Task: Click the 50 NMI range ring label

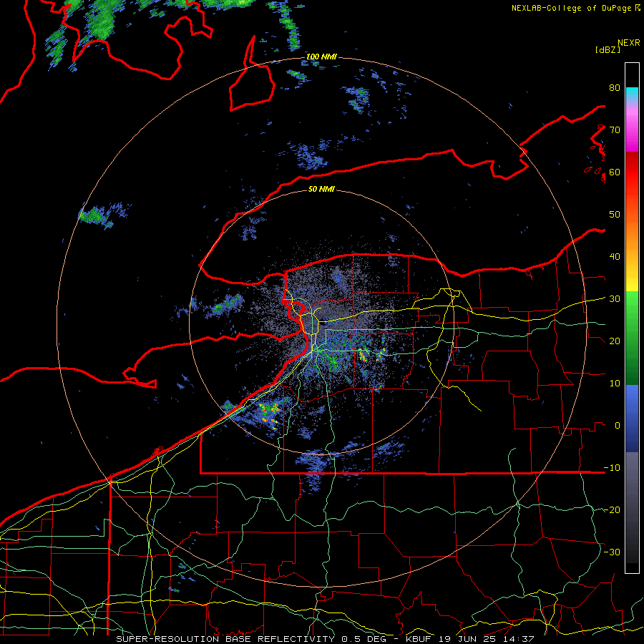Action: click(321, 189)
